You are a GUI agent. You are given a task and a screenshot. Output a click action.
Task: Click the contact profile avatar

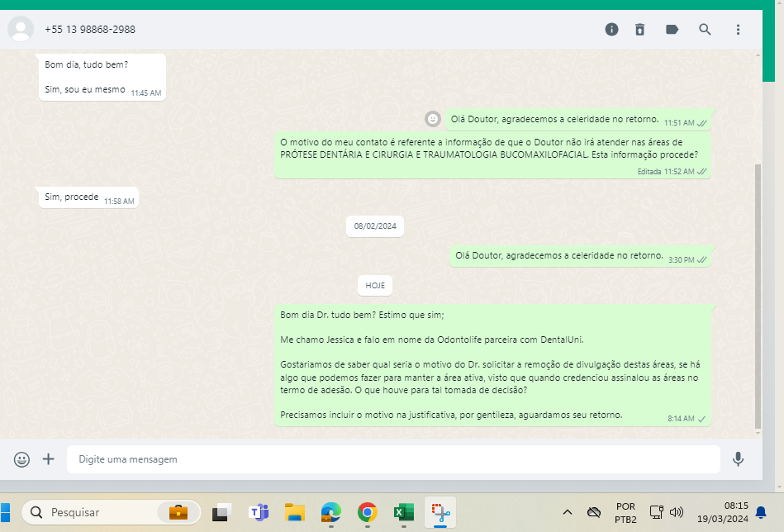[21, 29]
